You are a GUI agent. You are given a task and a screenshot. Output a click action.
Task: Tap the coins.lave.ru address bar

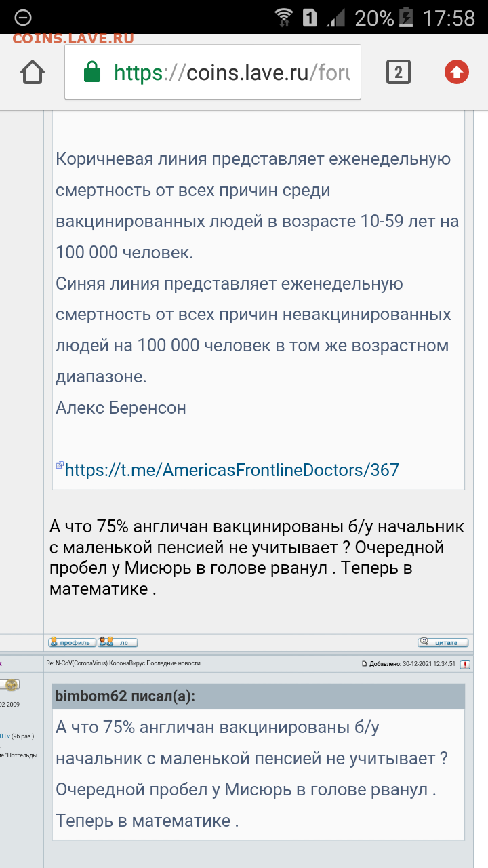(213, 72)
